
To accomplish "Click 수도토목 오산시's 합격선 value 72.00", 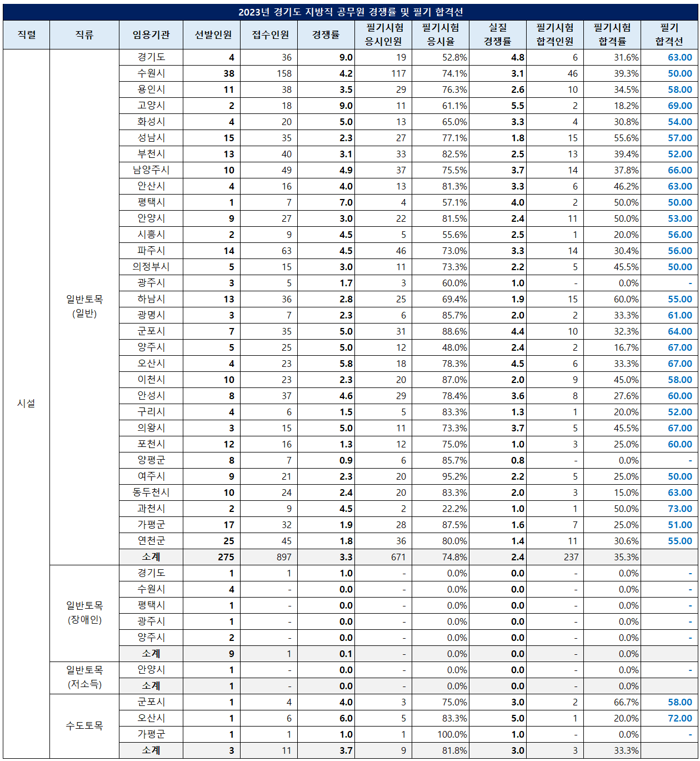I will tap(680, 718).
